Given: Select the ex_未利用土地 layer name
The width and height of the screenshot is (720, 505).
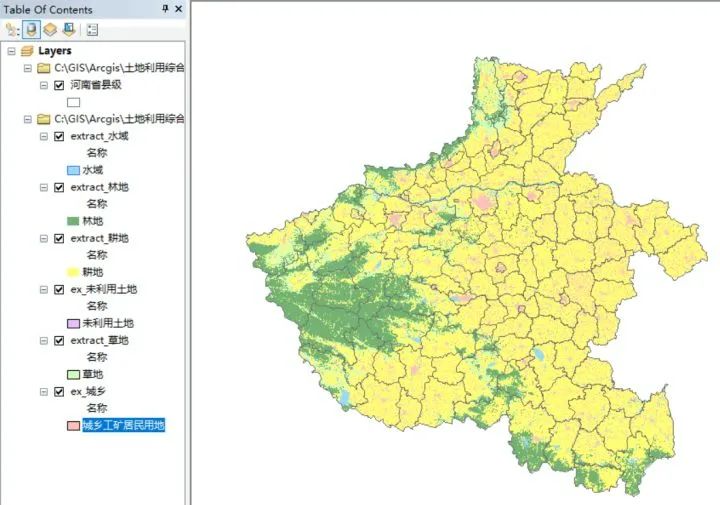Looking at the screenshot, I should (104, 289).
